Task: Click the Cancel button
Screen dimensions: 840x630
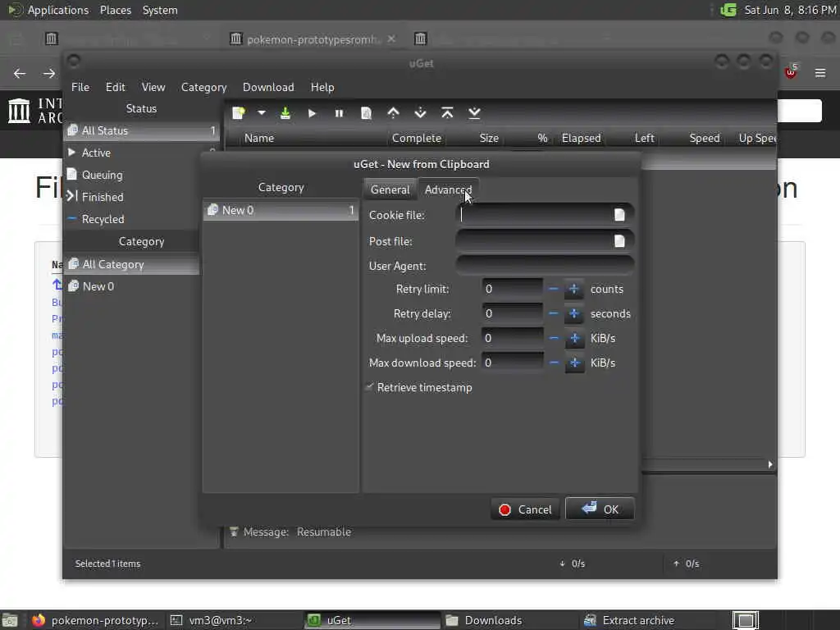Action: click(x=525, y=509)
